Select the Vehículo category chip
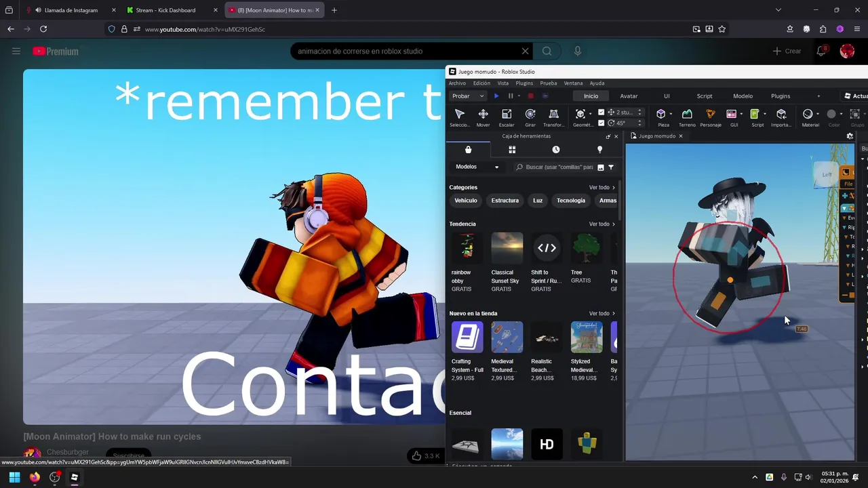 (x=466, y=201)
